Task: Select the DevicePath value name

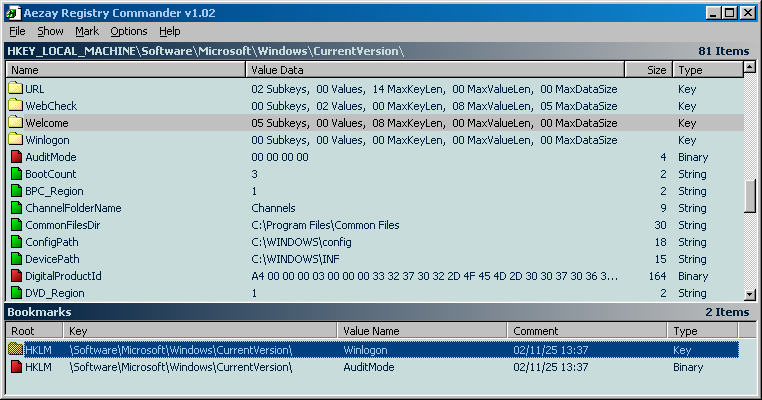Action: pos(52,259)
